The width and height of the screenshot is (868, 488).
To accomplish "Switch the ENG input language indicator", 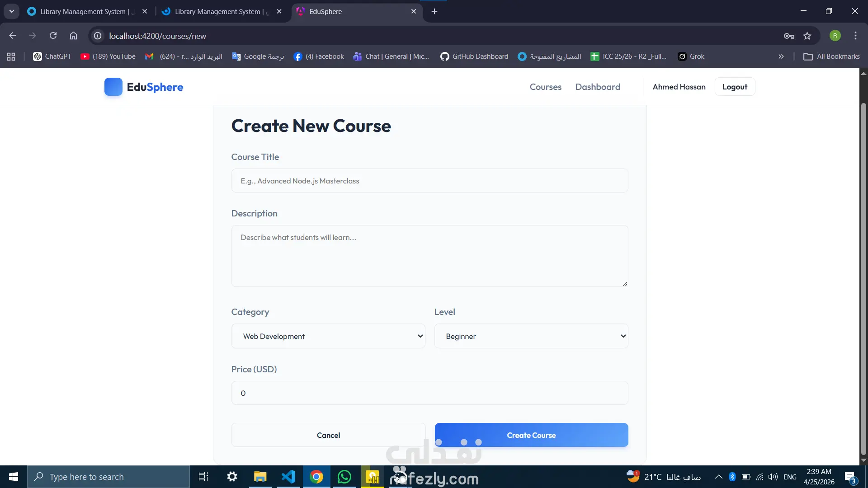I will pos(790,477).
